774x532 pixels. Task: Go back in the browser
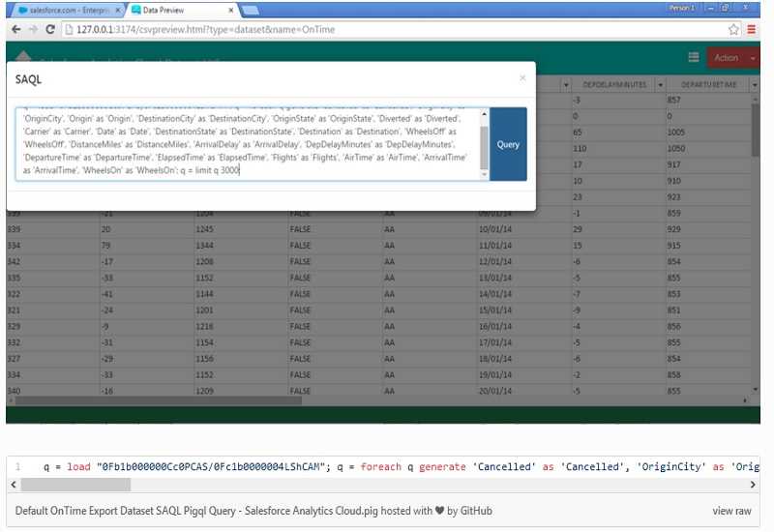(15, 30)
